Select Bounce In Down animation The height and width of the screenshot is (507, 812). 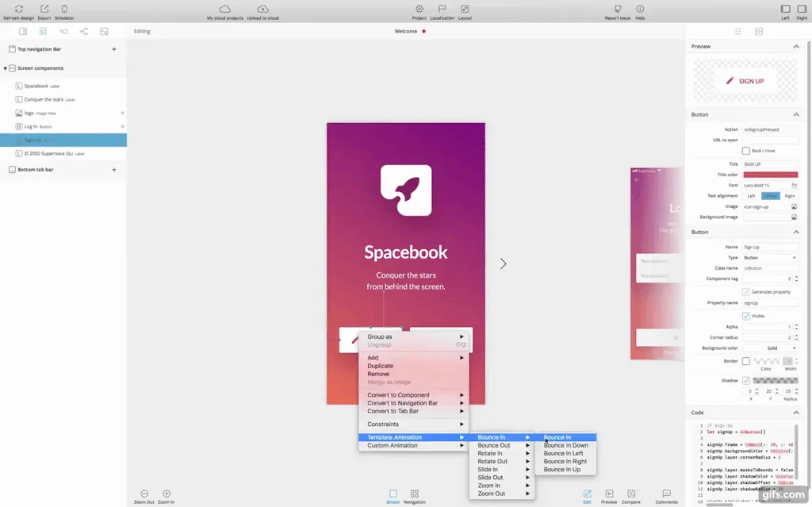pos(565,446)
